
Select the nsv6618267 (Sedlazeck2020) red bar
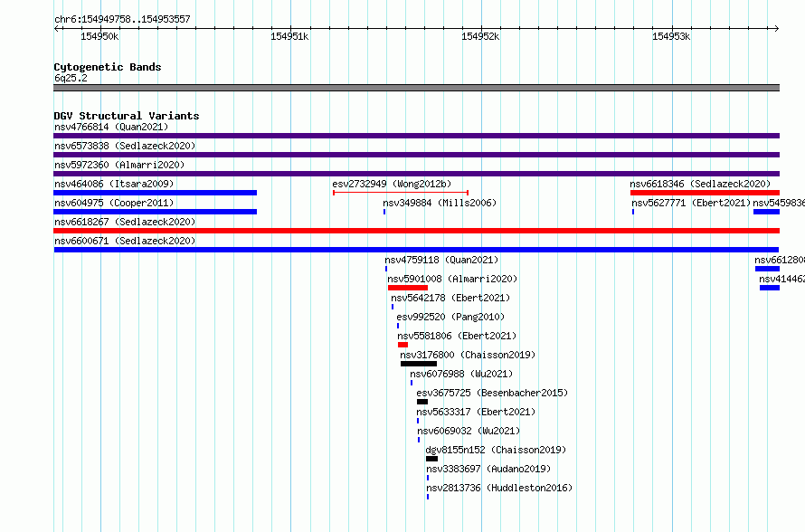416,231
